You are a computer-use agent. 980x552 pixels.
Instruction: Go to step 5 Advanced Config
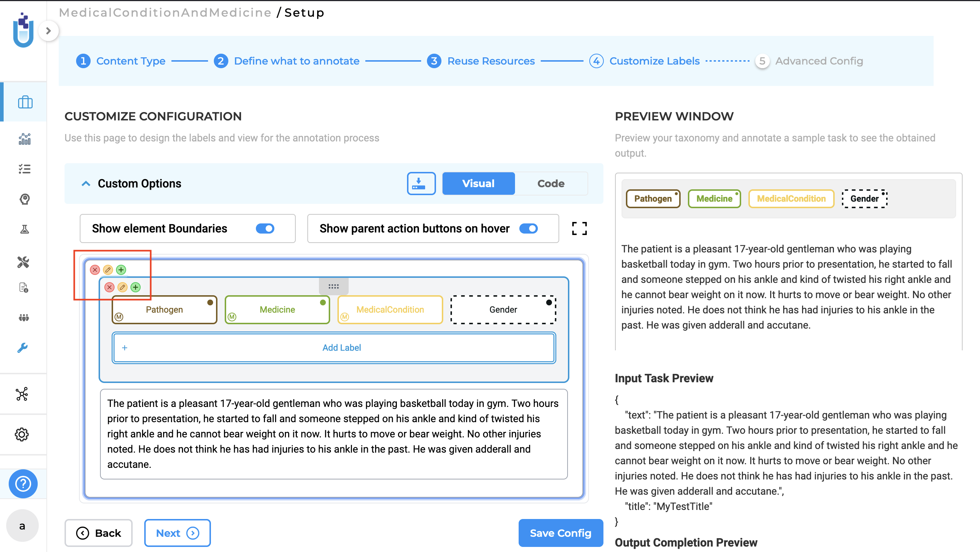tap(809, 61)
